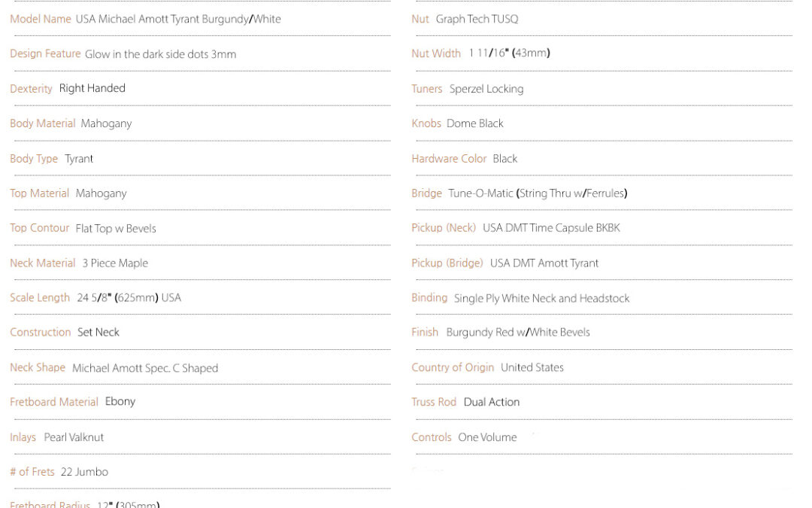This screenshot has height=508, width=812.
Task: Click the Pickup (Neck) label
Action: pos(444,228)
